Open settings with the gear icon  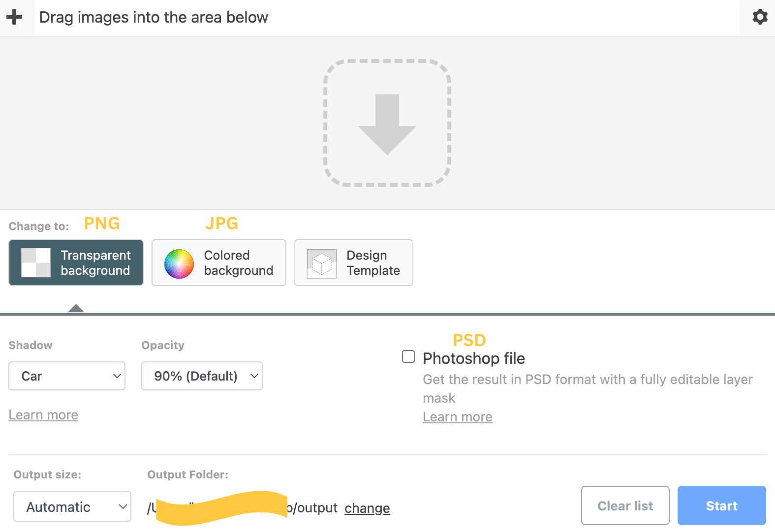tap(760, 17)
